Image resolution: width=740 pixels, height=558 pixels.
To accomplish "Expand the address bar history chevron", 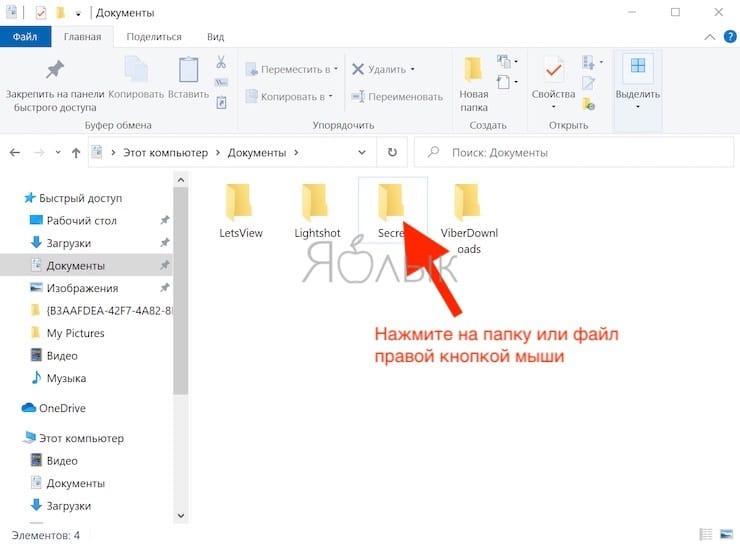I will point(362,152).
